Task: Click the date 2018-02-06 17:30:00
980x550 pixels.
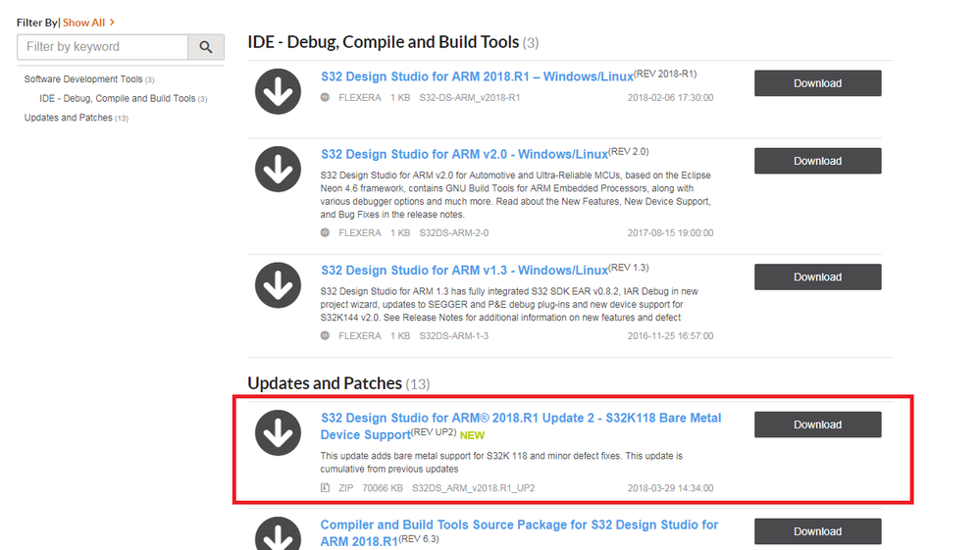Action: pyautogui.click(x=670, y=97)
